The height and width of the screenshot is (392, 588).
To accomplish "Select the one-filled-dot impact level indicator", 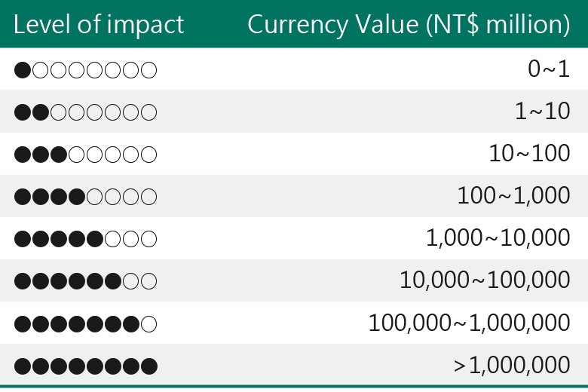I will tap(85, 70).
